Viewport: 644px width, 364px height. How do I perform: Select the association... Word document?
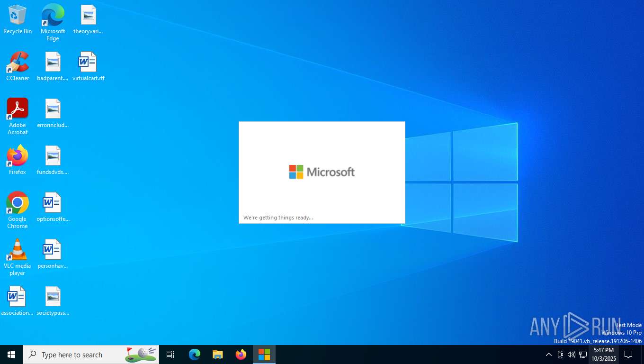[x=18, y=301]
